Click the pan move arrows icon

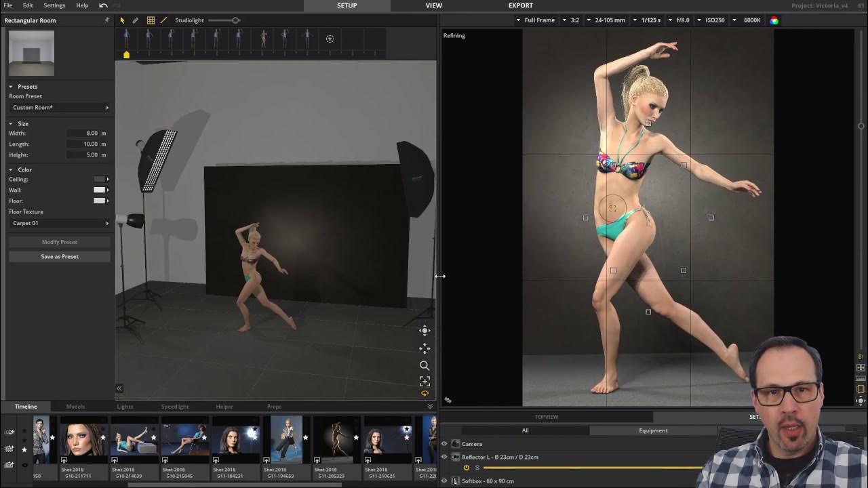(425, 348)
